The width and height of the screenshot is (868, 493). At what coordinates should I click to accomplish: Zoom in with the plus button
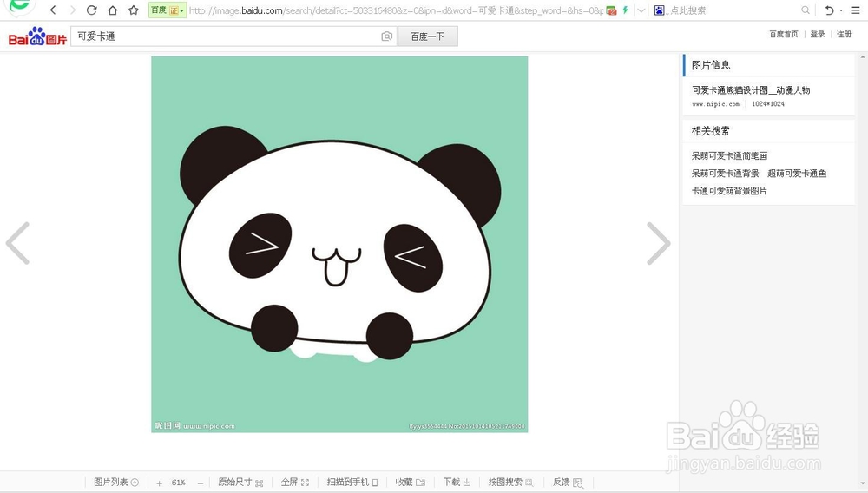click(x=160, y=483)
